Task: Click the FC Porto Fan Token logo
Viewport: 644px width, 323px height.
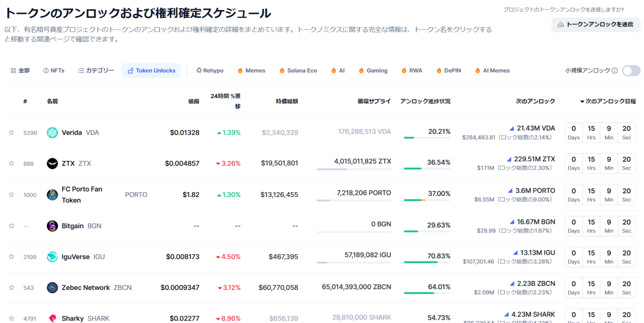Action: click(x=52, y=194)
